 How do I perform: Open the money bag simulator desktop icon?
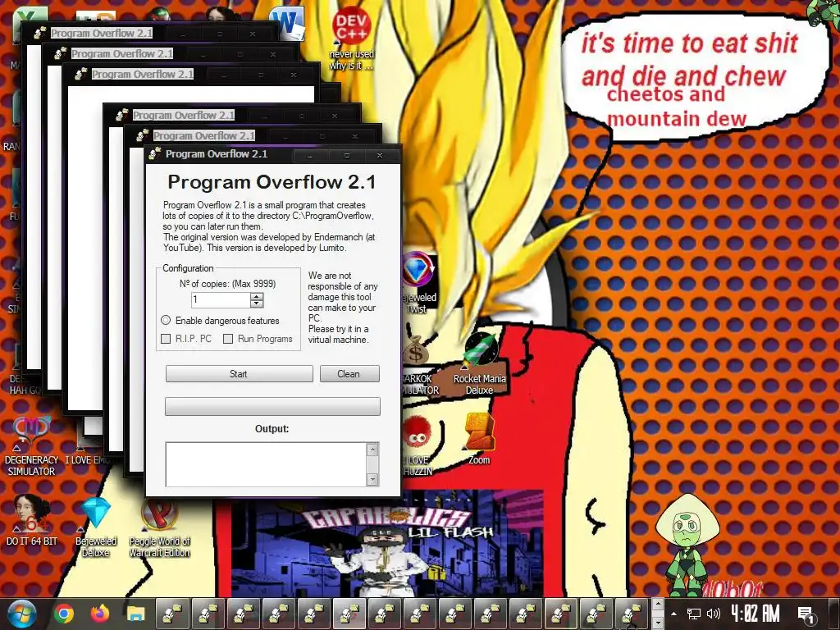pyautogui.click(x=419, y=365)
